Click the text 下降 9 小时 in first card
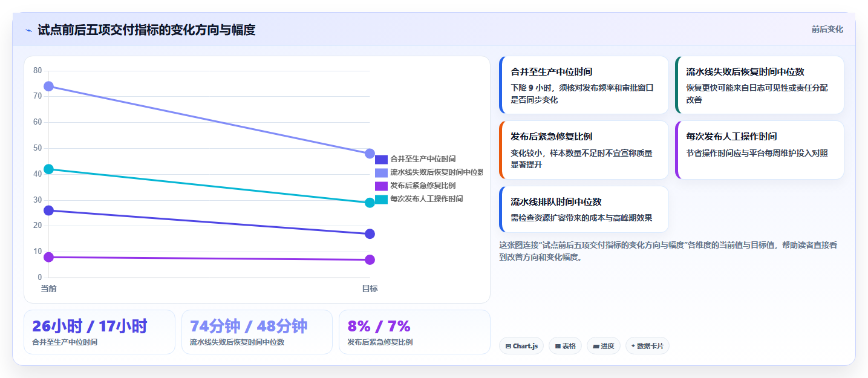 coord(532,88)
